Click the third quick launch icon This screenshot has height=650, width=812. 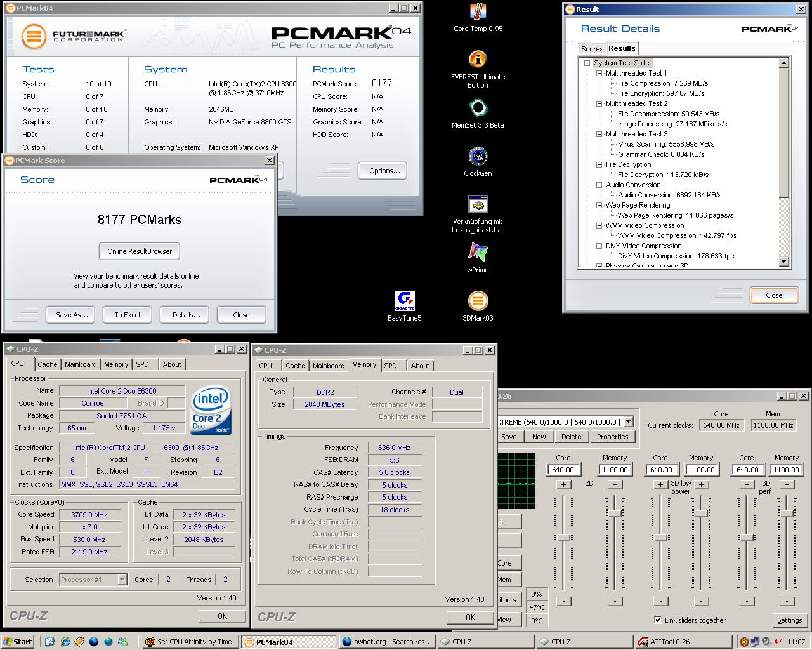[79, 642]
